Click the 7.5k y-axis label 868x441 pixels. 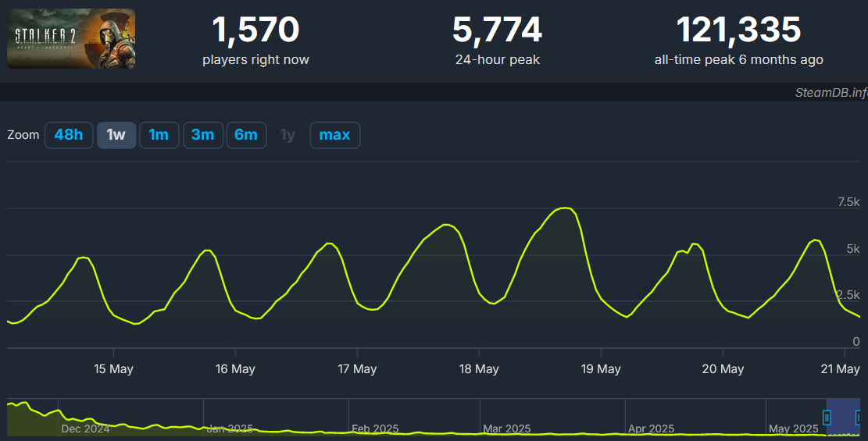[848, 202]
